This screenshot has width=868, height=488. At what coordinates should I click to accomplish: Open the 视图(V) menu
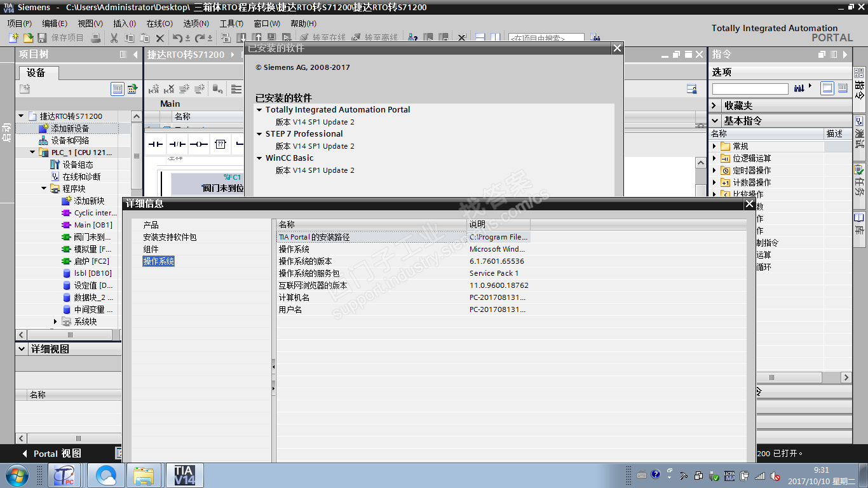pos(90,24)
